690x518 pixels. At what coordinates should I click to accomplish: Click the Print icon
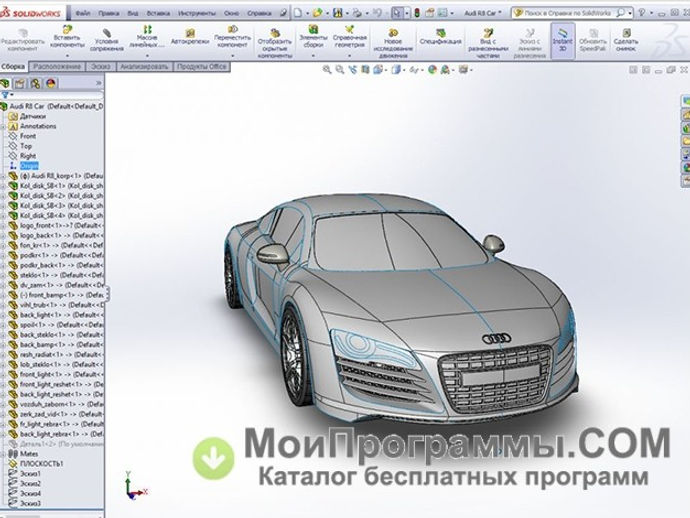tap(357, 13)
